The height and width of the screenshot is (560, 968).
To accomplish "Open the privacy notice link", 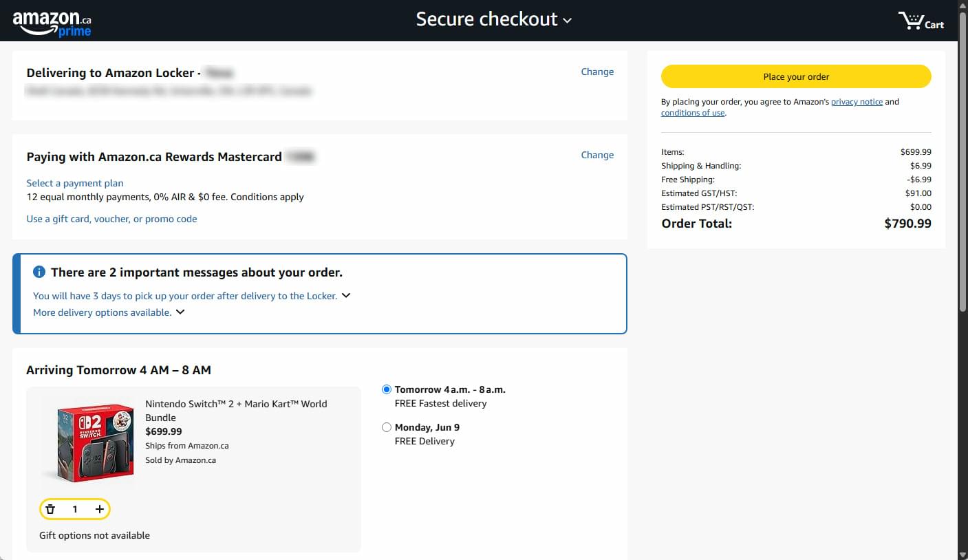I will [x=857, y=102].
